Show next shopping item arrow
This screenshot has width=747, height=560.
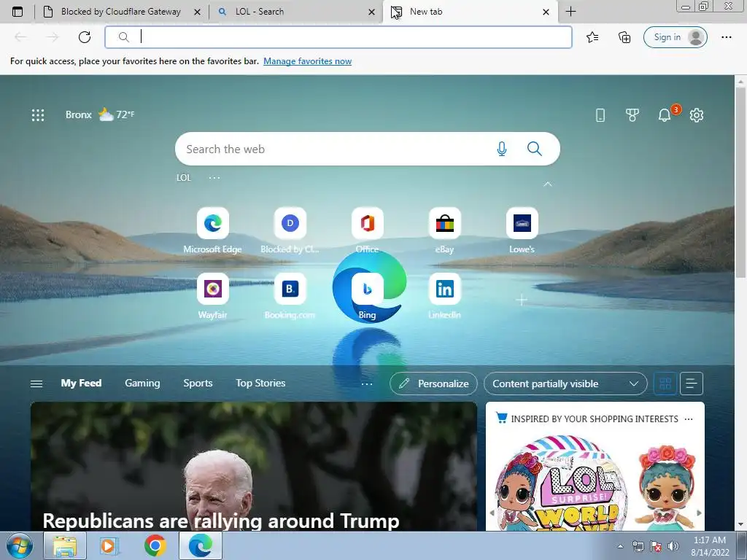(x=699, y=513)
